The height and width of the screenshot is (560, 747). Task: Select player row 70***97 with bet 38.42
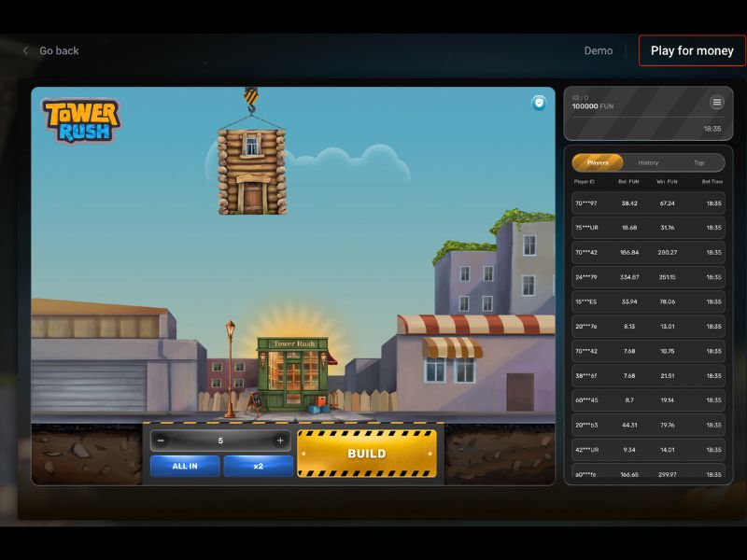[648, 203]
